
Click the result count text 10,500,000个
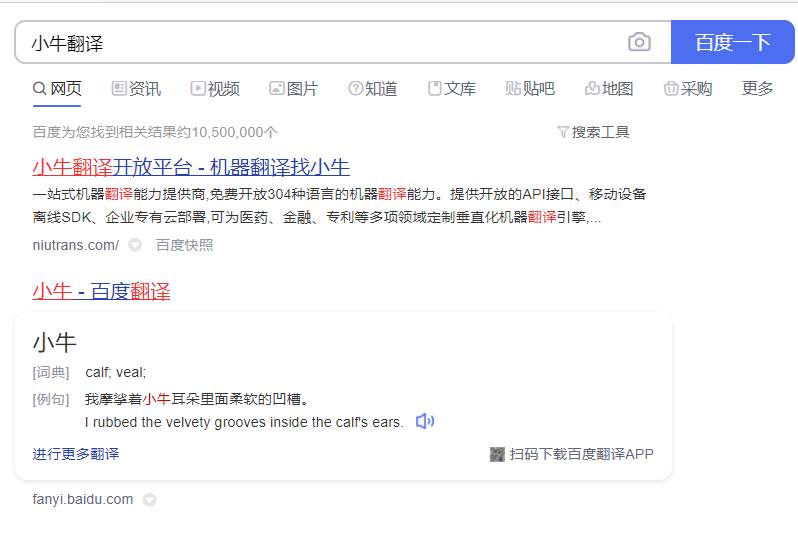pyautogui.click(x=235, y=132)
